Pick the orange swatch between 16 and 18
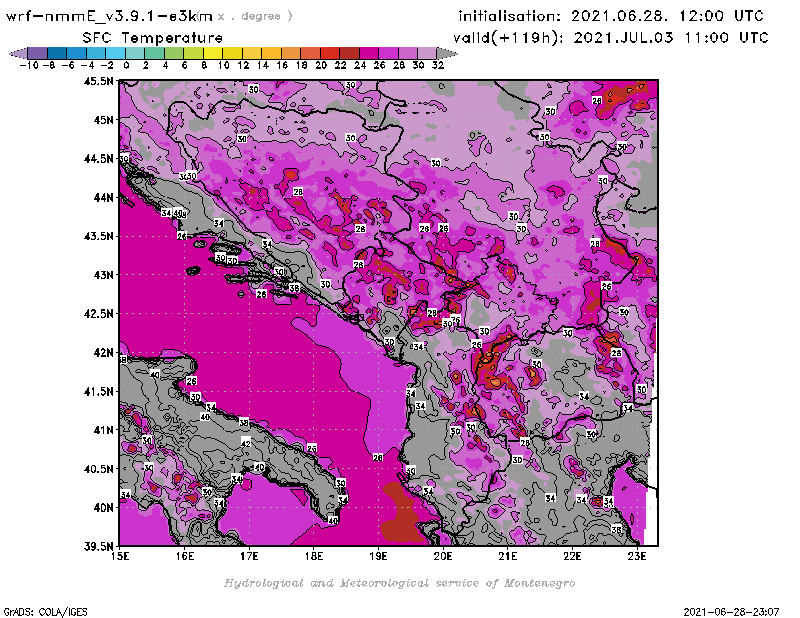The image size is (800, 618). pyautogui.click(x=291, y=53)
